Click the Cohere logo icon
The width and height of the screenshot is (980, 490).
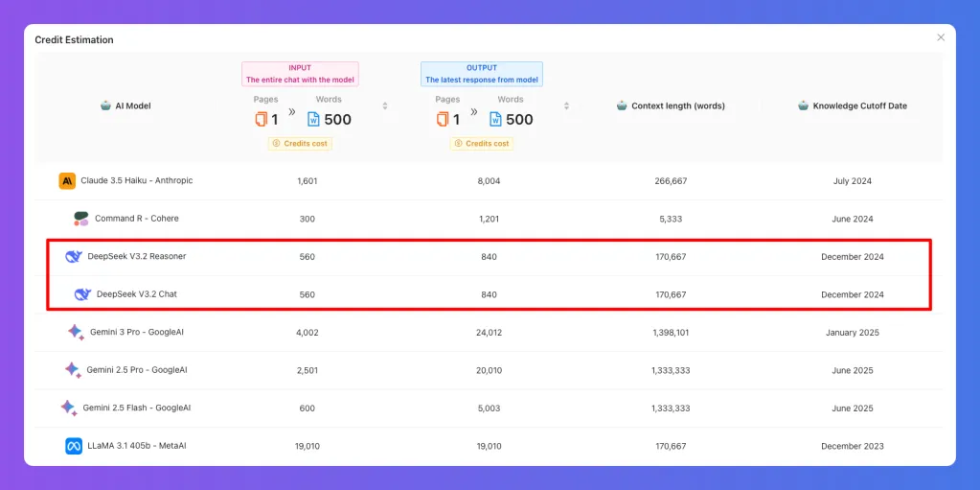pos(81,219)
